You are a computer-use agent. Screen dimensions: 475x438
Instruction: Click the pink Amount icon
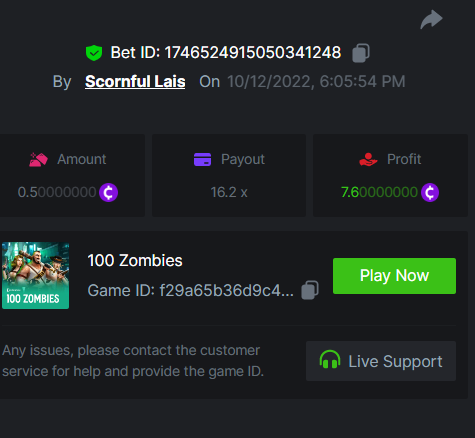(x=38, y=160)
